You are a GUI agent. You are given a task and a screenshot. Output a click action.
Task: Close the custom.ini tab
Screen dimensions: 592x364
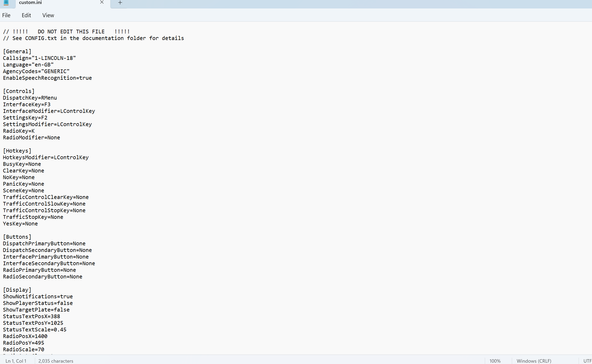click(x=102, y=2)
